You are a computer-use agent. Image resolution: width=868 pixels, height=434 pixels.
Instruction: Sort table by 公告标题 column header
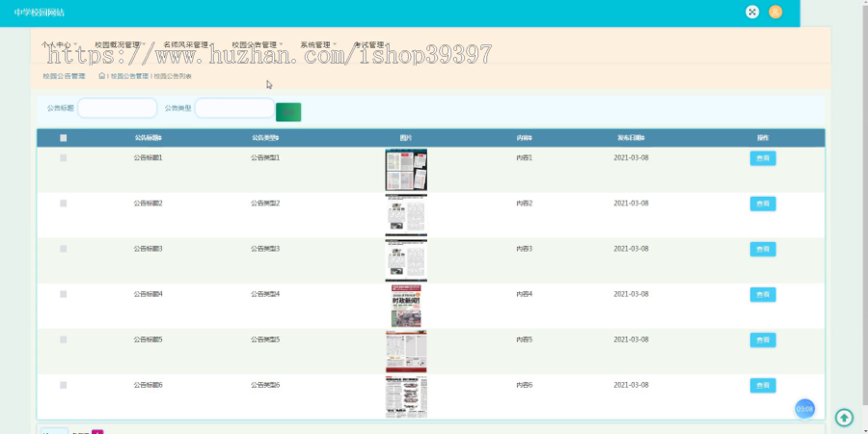149,138
